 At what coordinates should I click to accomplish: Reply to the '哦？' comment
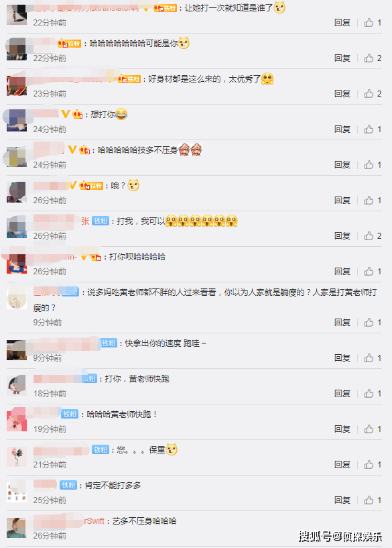coord(342,201)
